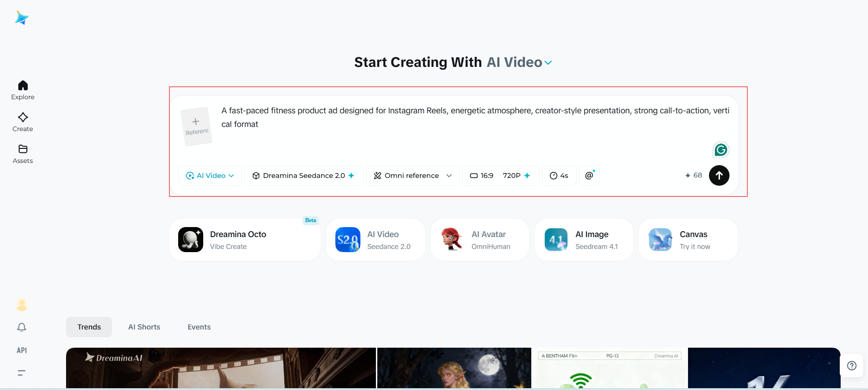The width and height of the screenshot is (868, 390).
Task: Click inside the fitness ad prompt text
Action: [x=475, y=117]
